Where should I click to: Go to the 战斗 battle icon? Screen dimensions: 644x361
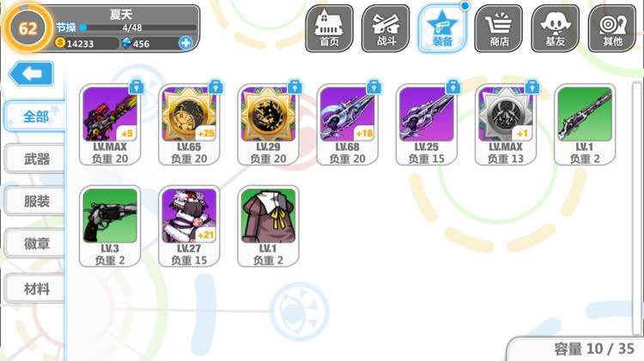[386, 28]
